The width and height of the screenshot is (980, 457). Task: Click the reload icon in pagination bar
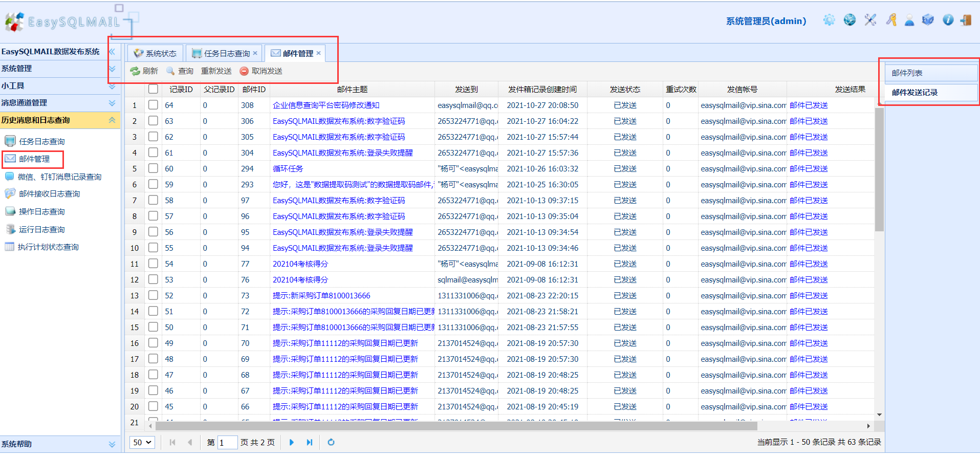[x=331, y=442]
